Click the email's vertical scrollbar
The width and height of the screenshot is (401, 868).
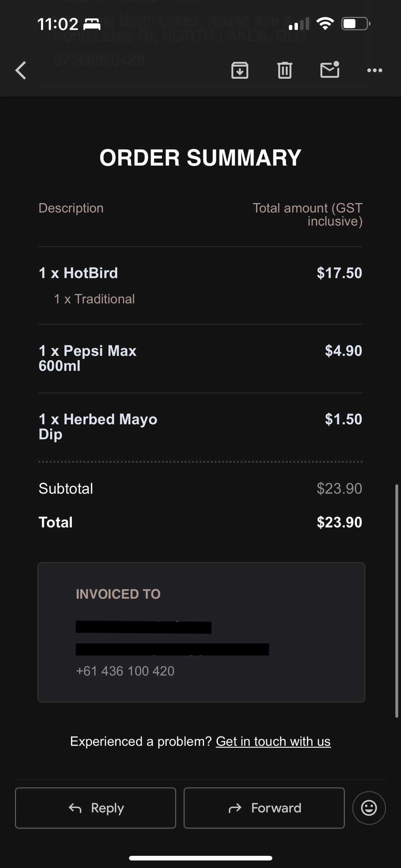[x=396, y=601]
